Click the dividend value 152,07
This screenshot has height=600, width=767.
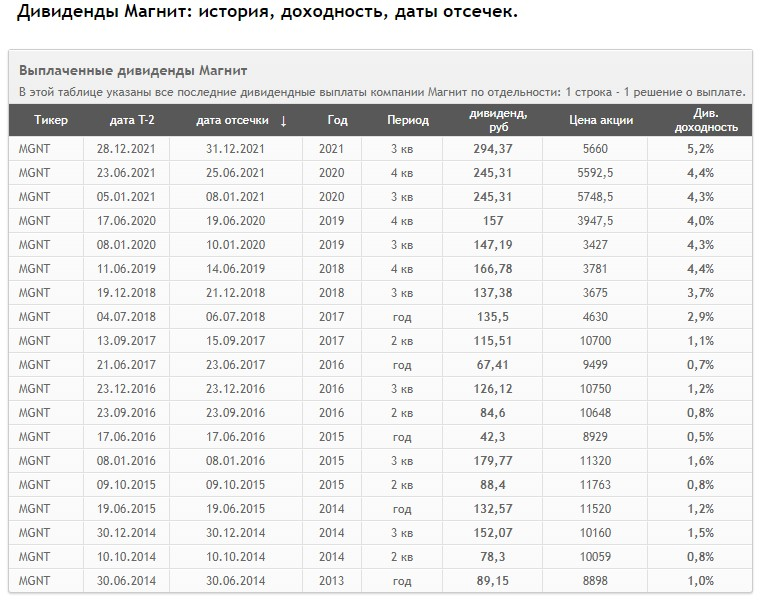(493, 532)
